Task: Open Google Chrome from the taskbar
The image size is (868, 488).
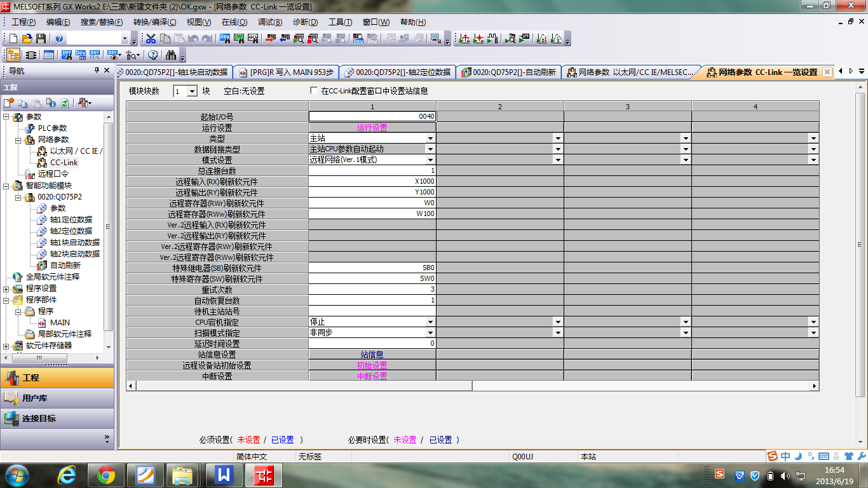Action: click(x=106, y=475)
